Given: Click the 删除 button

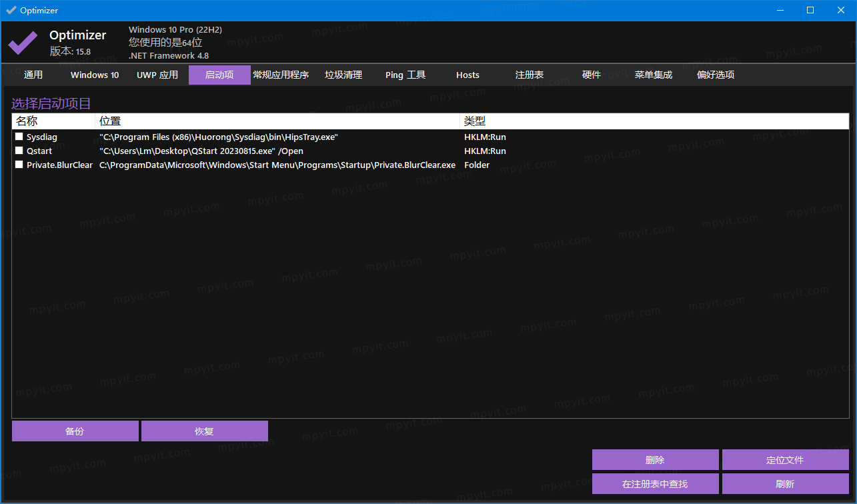Looking at the screenshot, I should [655, 460].
